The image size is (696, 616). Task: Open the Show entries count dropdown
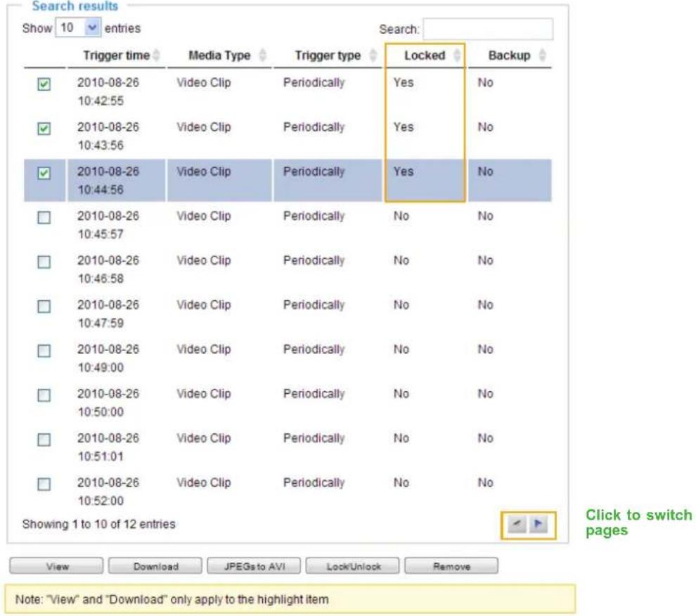tap(78, 28)
